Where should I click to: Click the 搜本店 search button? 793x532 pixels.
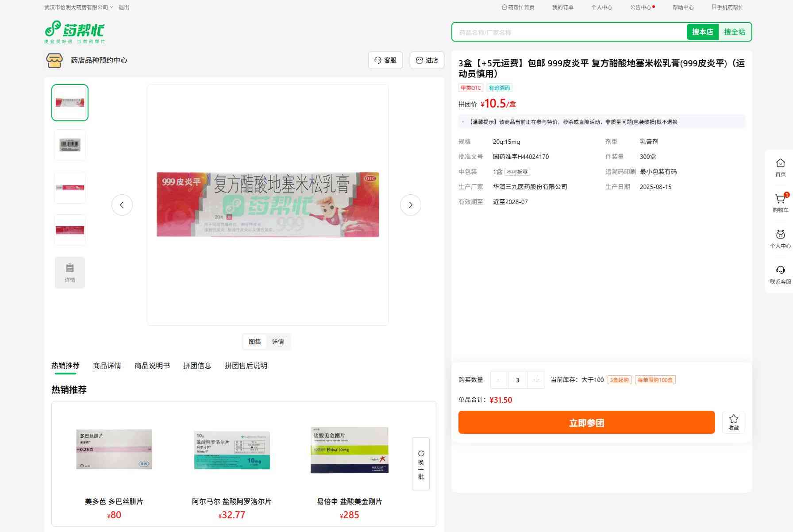click(x=702, y=32)
